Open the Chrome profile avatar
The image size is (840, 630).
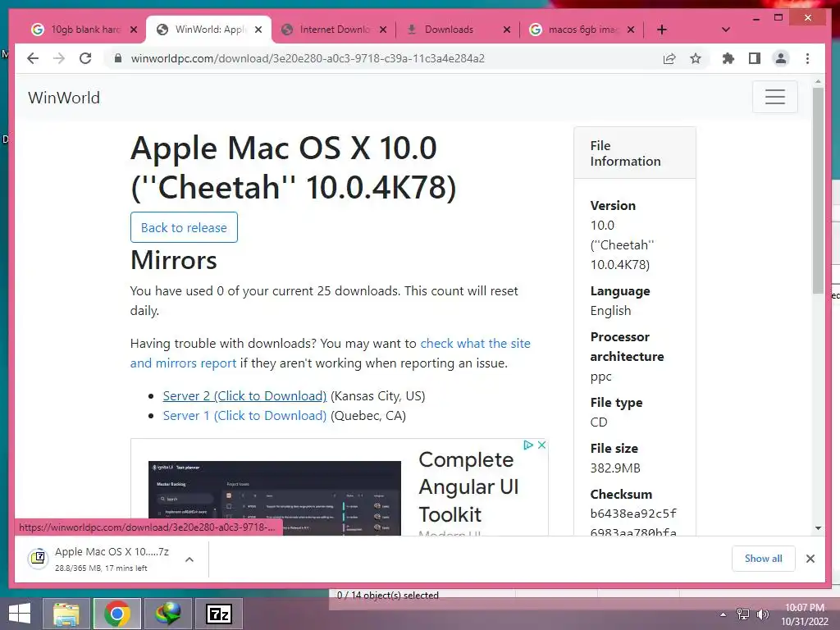click(x=781, y=58)
